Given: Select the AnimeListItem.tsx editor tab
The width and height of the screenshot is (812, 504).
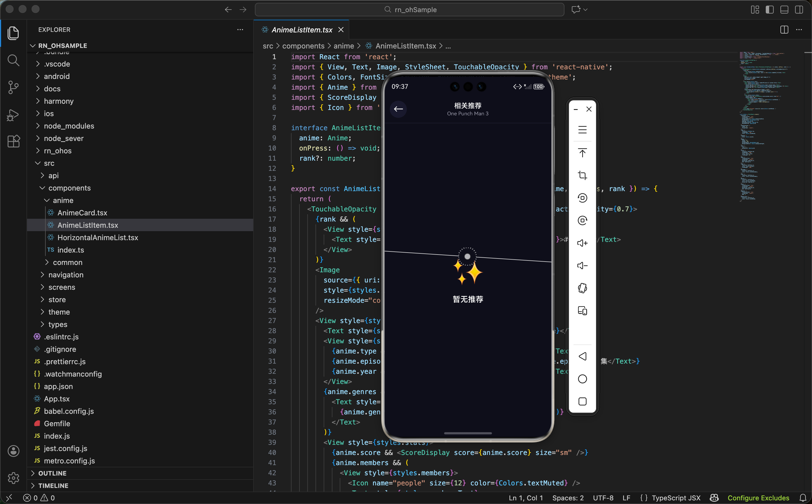Looking at the screenshot, I should point(302,30).
